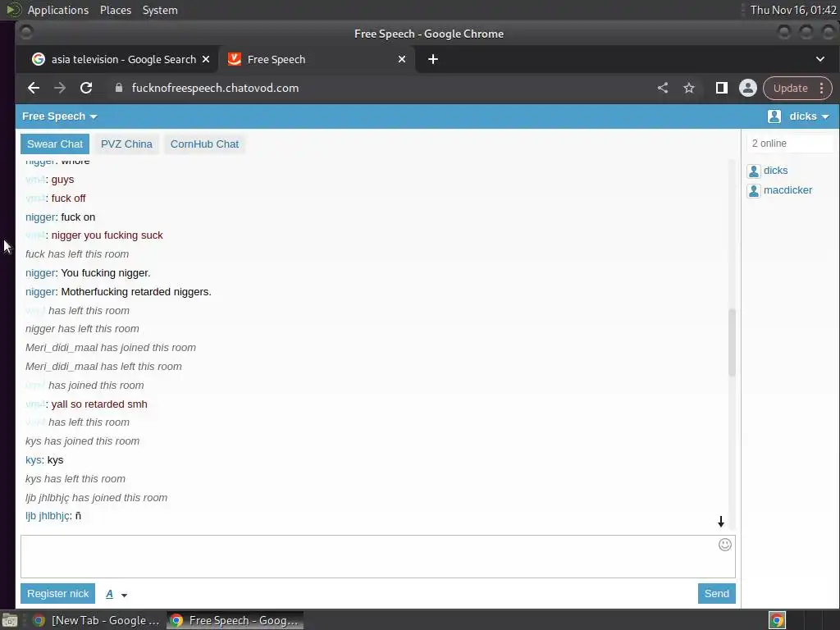Open the System menu
This screenshot has height=630, width=840.
point(160,10)
